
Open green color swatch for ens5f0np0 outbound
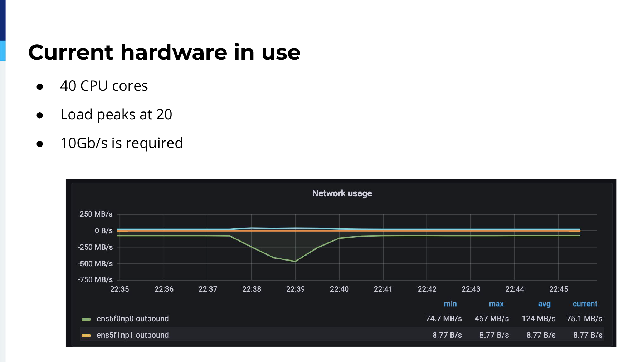(86, 319)
